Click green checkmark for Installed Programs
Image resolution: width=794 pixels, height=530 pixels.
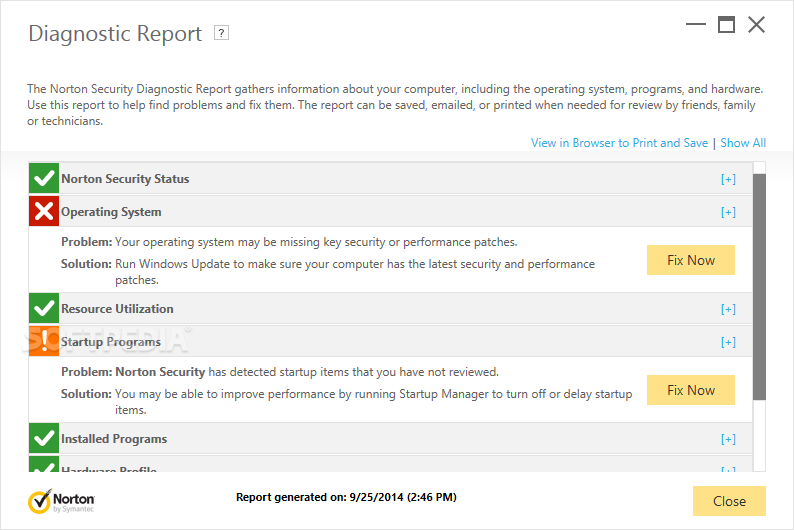click(44, 438)
